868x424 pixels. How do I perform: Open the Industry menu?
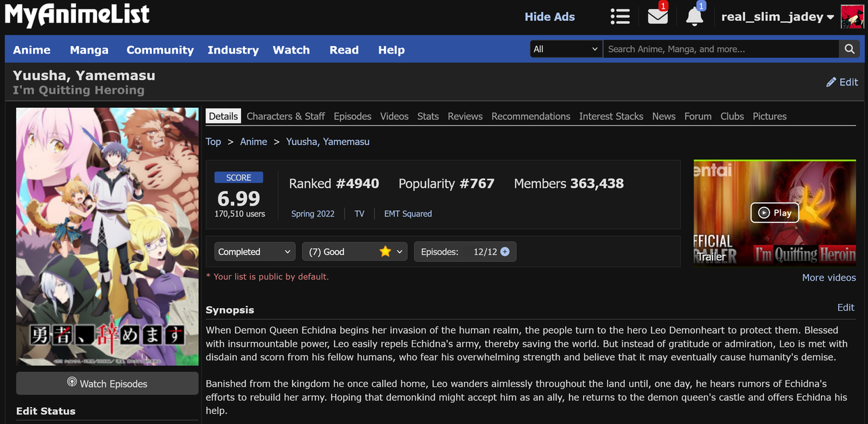(x=233, y=50)
